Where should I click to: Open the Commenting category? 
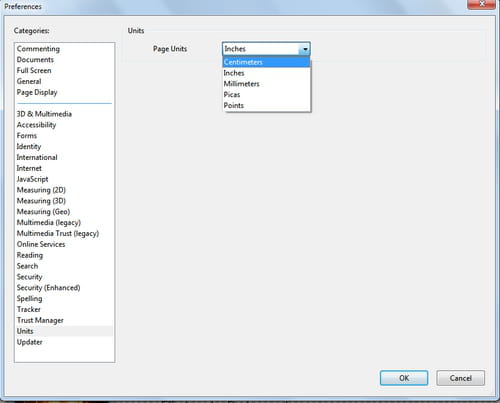[38, 49]
